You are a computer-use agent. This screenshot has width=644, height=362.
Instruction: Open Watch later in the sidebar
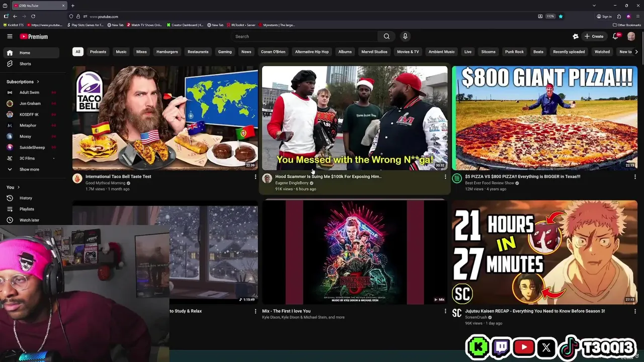pyautogui.click(x=31, y=220)
